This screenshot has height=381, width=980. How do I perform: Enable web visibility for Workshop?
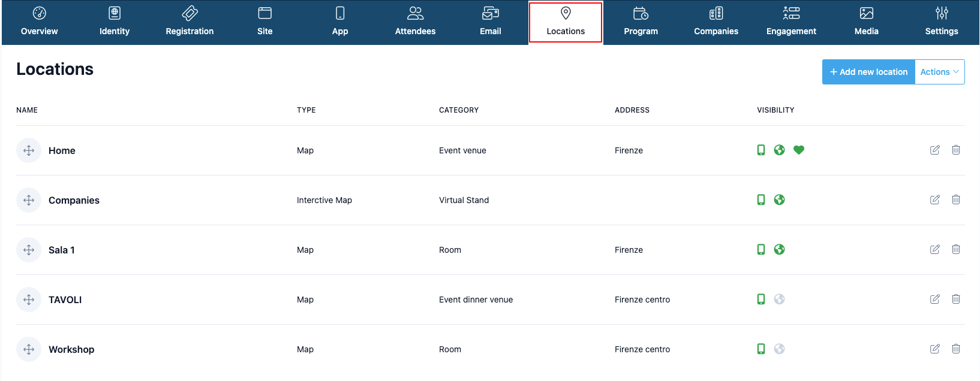coord(779,349)
